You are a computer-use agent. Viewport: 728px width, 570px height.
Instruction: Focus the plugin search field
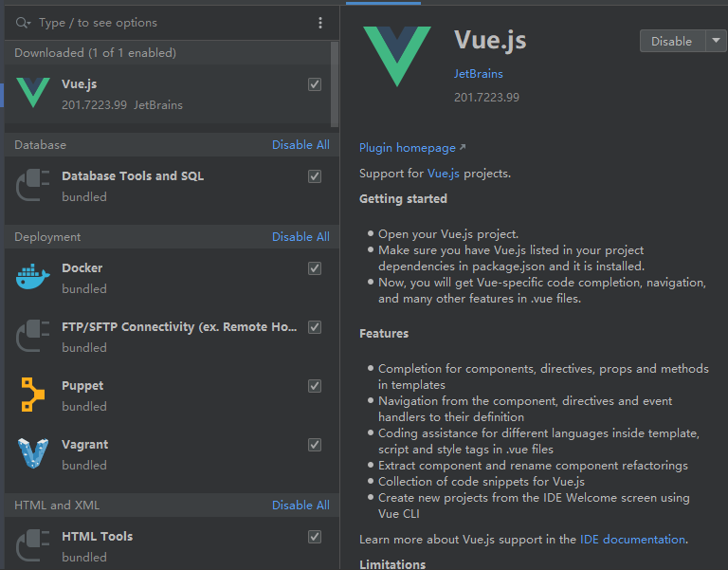click(171, 23)
